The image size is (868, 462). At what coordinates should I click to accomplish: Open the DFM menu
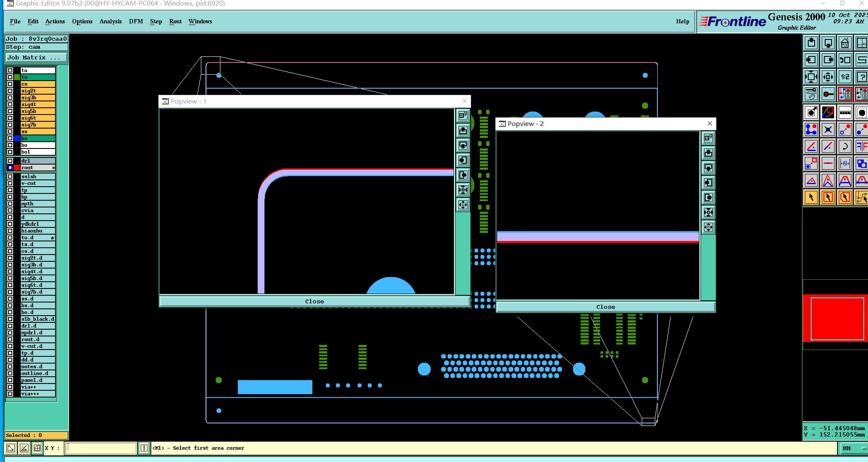coord(136,21)
